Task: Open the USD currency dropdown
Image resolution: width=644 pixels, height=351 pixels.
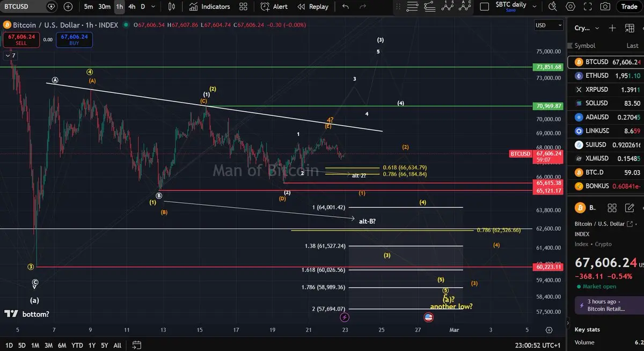Action: click(x=549, y=25)
